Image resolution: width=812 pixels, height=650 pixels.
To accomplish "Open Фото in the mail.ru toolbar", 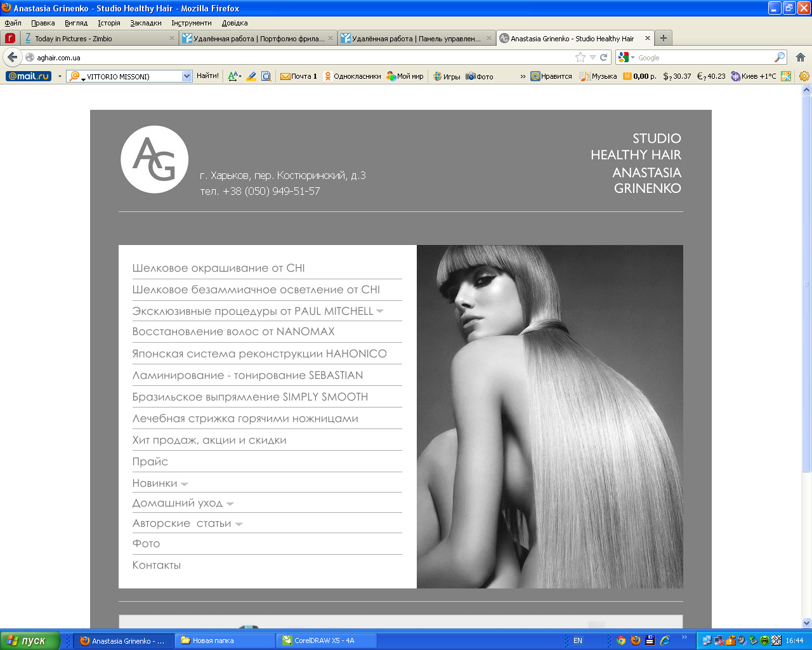I will (480, 76).
